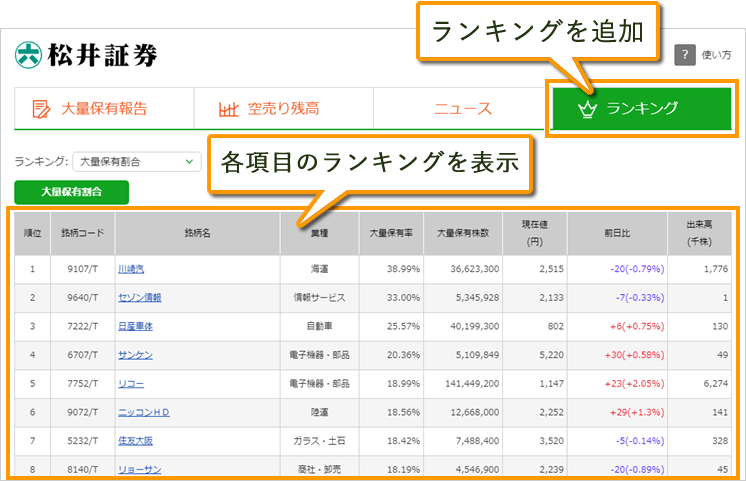Image resolution: width=746 pixels, height=481 pixels.
Task: Open the ランキング dropdown showing 大量保有割合
Action: (137, 162)
